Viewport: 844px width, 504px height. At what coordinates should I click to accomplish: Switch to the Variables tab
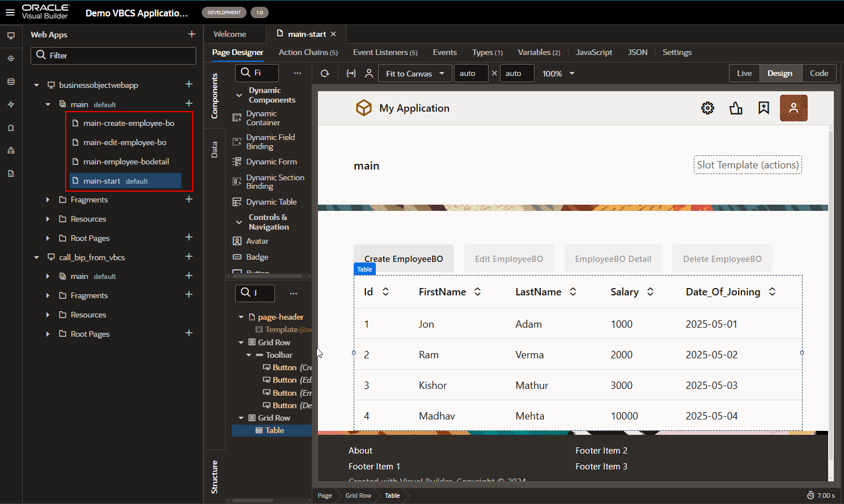tap(538, 52)
